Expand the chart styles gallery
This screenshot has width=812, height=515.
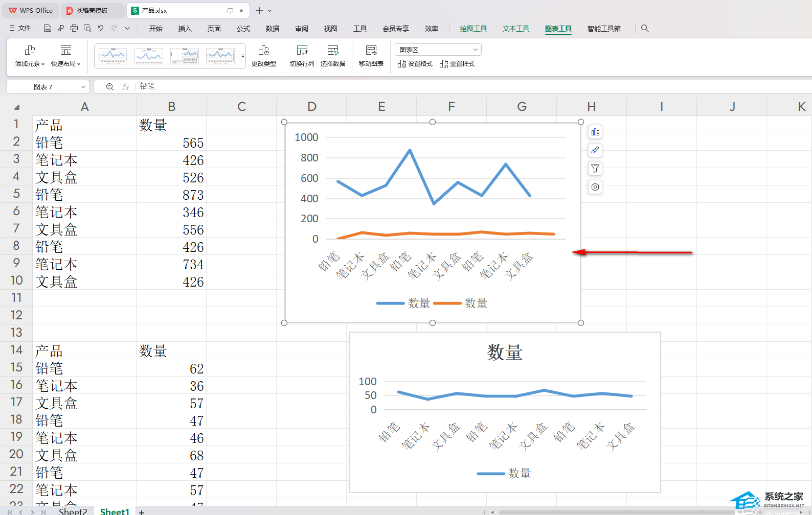pyautogui.click(x=243, y=56)
